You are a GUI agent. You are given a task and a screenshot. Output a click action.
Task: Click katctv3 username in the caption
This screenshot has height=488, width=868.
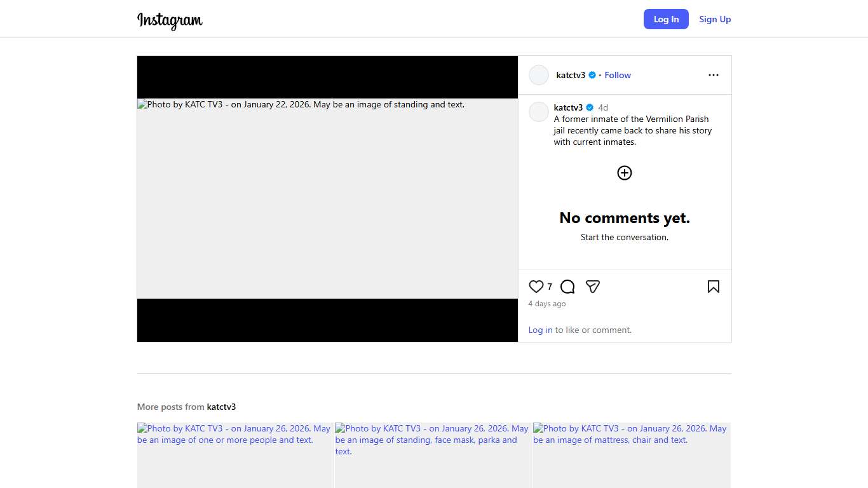(x=568, y=107)
